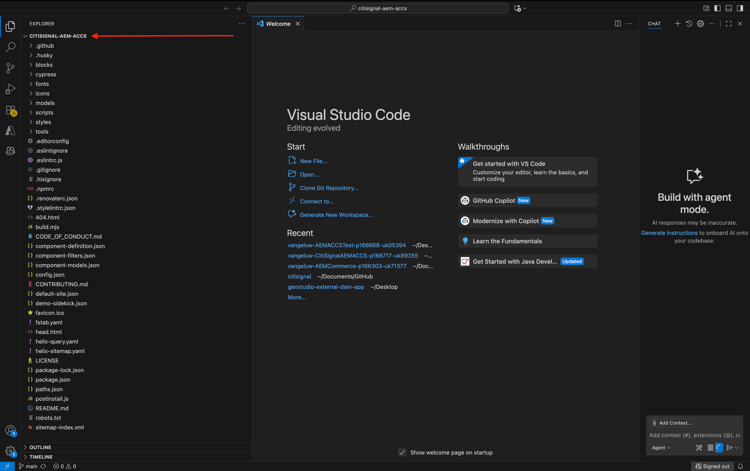Open the Source Control view
750x471 pixels.
[x=11, y=68]
